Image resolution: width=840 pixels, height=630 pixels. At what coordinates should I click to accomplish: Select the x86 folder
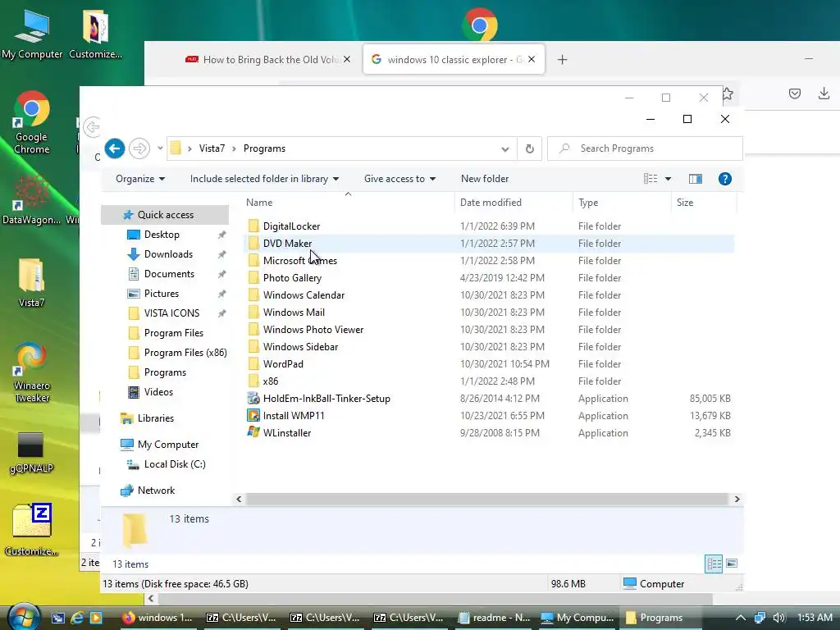270,381
